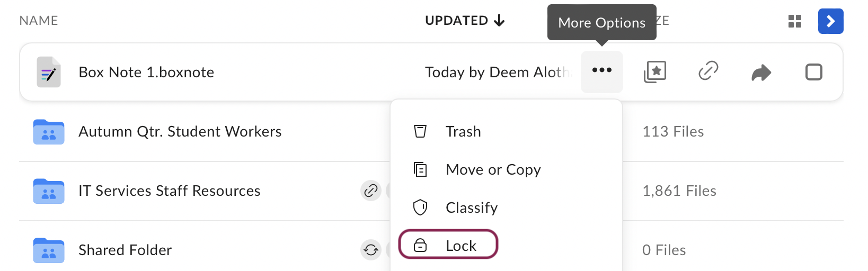Open the Shared Folder entry

point(125,250)
